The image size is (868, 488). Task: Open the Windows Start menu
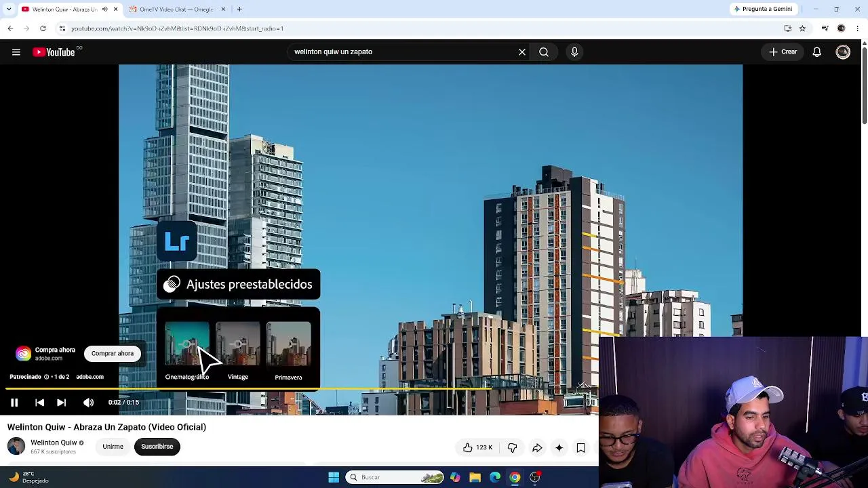pos(334,477)
